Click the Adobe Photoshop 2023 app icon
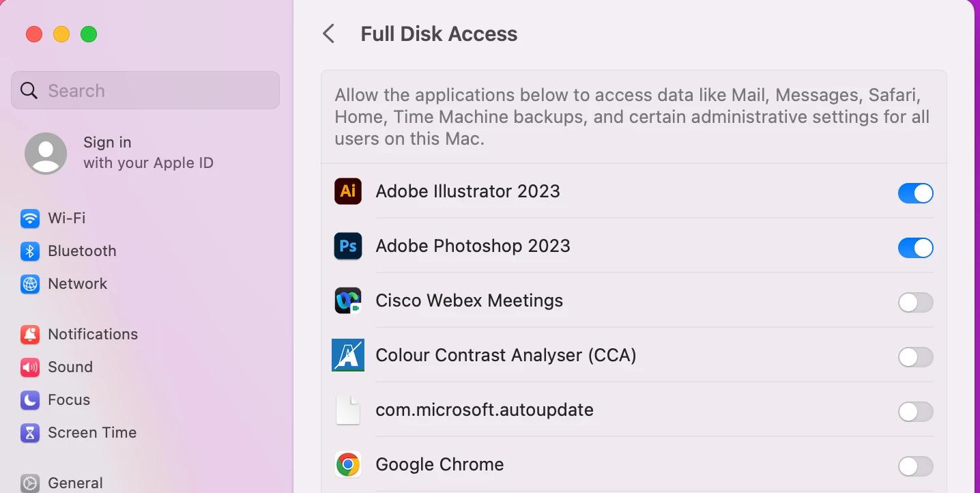Viewport: 980px width, 493px height. 348,246
